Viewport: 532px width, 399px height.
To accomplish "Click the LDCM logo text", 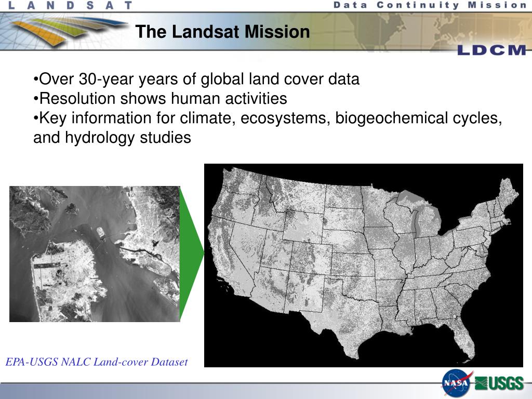I will (x=492, y=50).
